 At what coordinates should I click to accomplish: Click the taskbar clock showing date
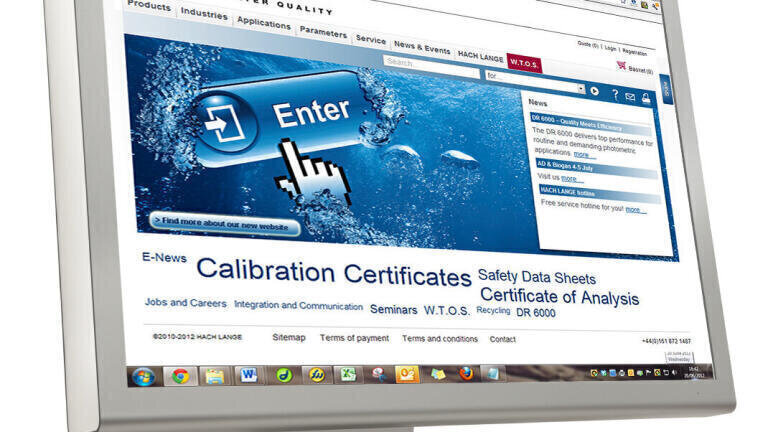click(694, 372)
